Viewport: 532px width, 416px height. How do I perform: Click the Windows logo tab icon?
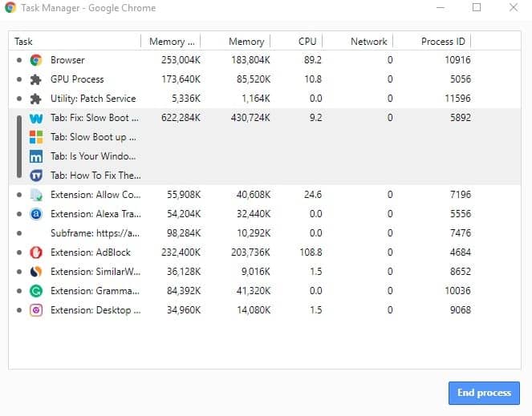(36, 137)
